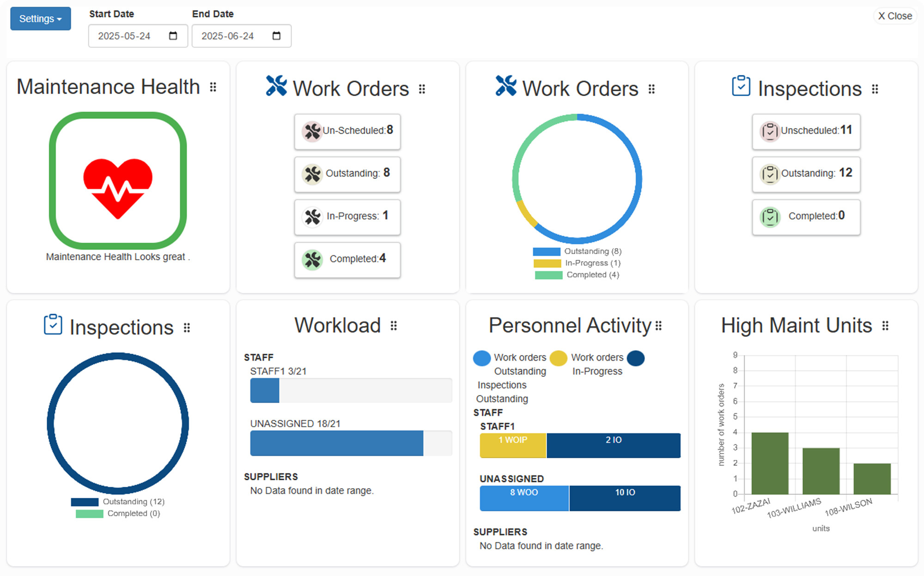
Task: Open Outstanding: 8 work orders tile
Action: point(347,174)
